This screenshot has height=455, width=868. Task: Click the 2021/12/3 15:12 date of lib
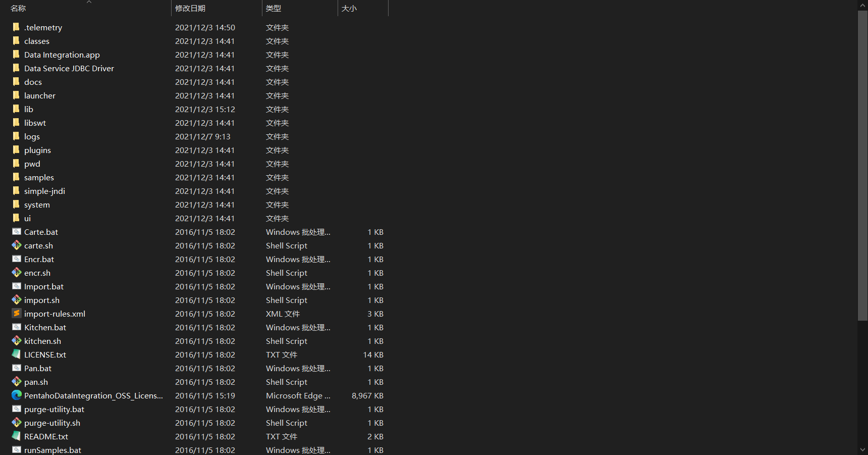coord(205,109)
